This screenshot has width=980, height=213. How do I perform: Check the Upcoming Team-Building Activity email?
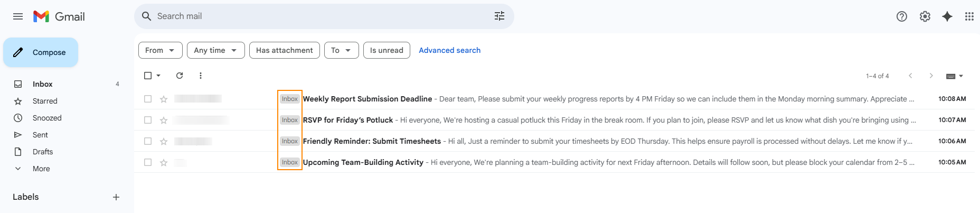(148, 162)
